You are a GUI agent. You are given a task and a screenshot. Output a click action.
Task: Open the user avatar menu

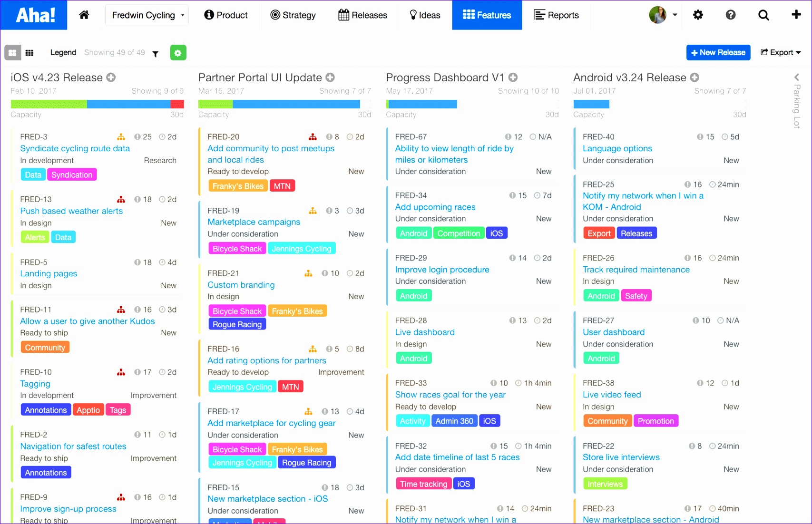663,15
